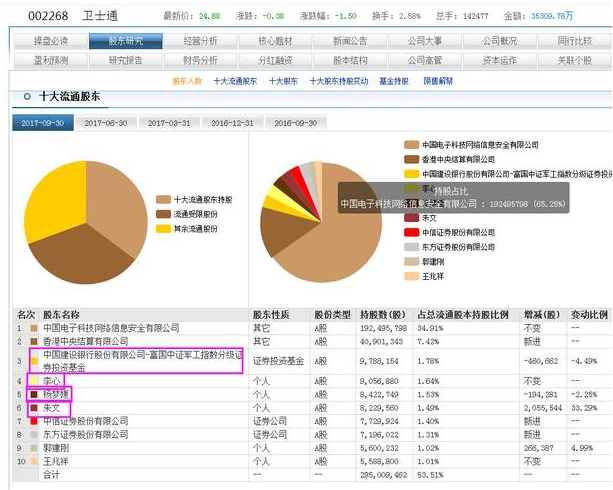The image size is (613, 490).
Task: Click the 增减(股) column header
Action: click(x=542, y=314)
